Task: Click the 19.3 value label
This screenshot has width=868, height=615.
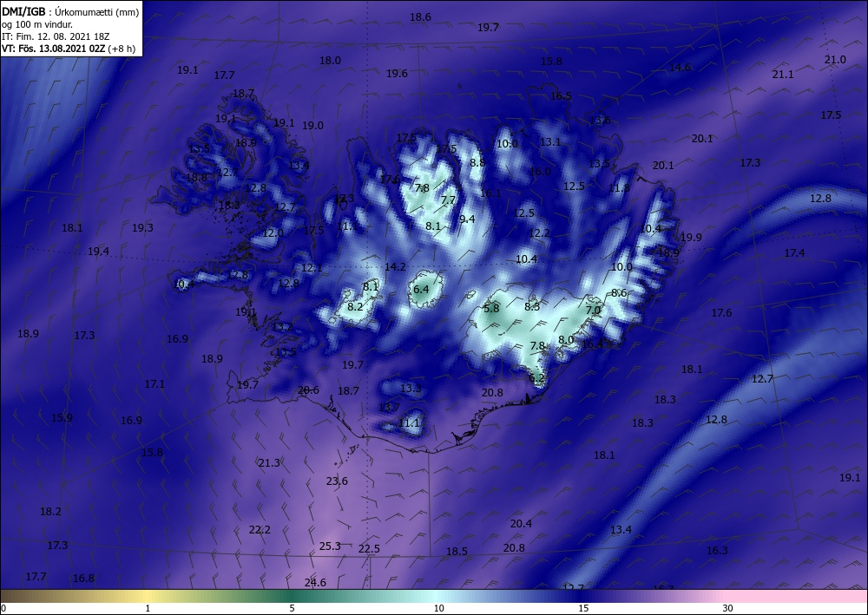Action: [143, 227]
